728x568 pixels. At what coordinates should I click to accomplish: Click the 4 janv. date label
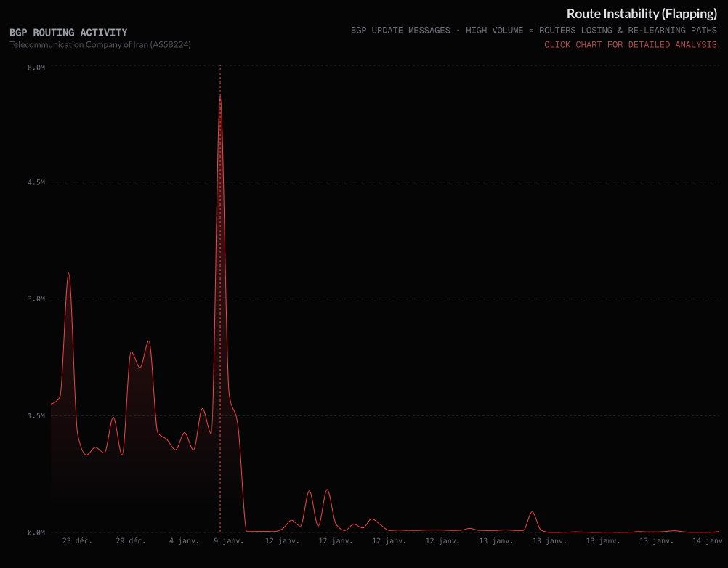pos(184,541)
